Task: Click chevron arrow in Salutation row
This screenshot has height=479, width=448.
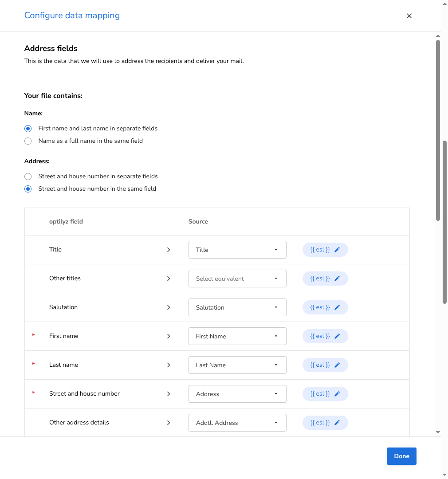Action: (169, 307)
